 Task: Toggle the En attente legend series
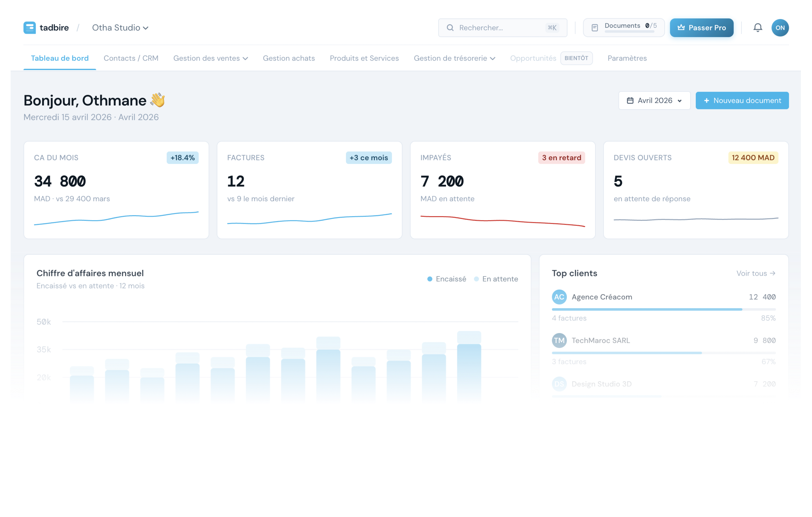tap(496, 279)
